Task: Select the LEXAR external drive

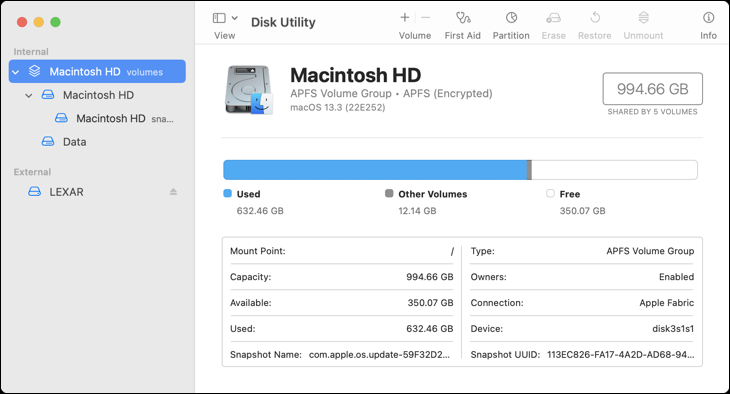Action: 97,192
